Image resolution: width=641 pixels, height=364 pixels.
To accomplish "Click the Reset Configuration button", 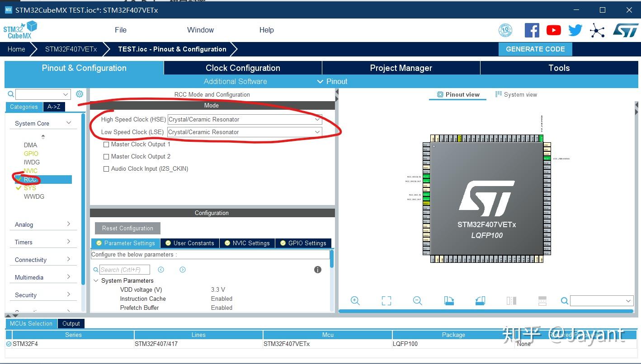I will (127, 228).
